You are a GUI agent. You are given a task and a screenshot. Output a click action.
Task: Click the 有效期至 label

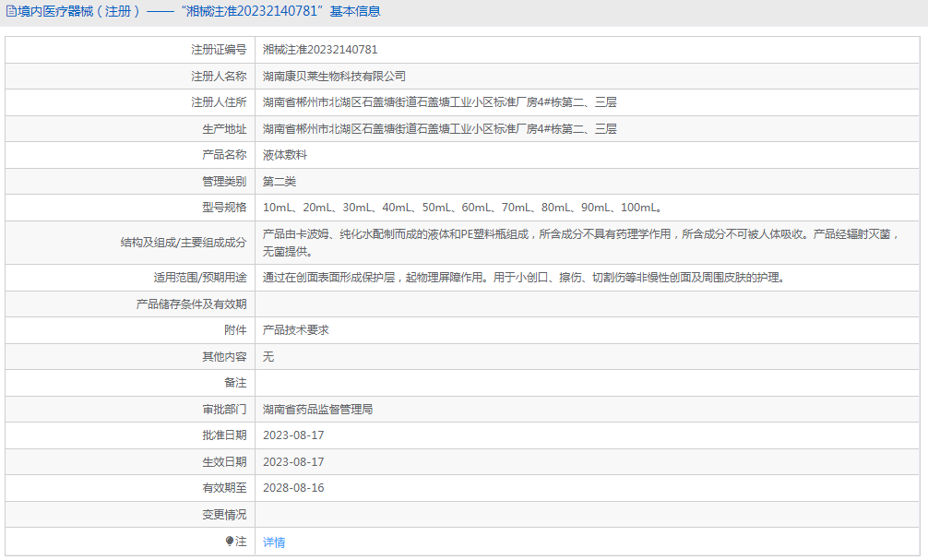point(224,488)
